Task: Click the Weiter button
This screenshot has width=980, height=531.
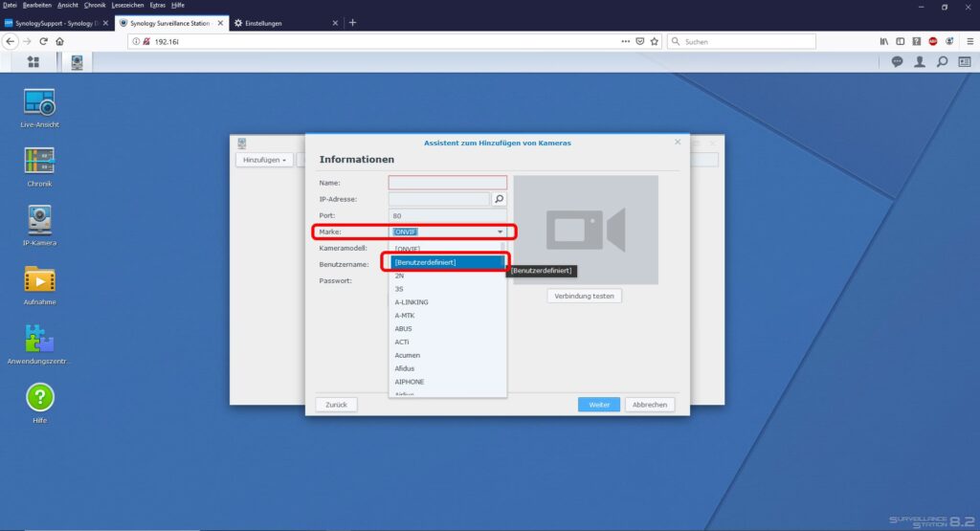Action: click(599, 405)
